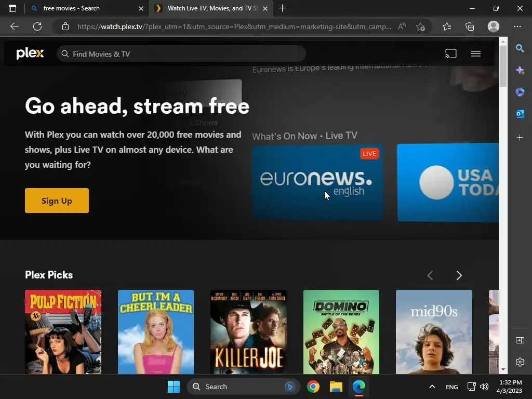The height and width of the screenshot is (399, 532).
Task: Close the Watch Live TV tab
Action: tap(265, 8)
